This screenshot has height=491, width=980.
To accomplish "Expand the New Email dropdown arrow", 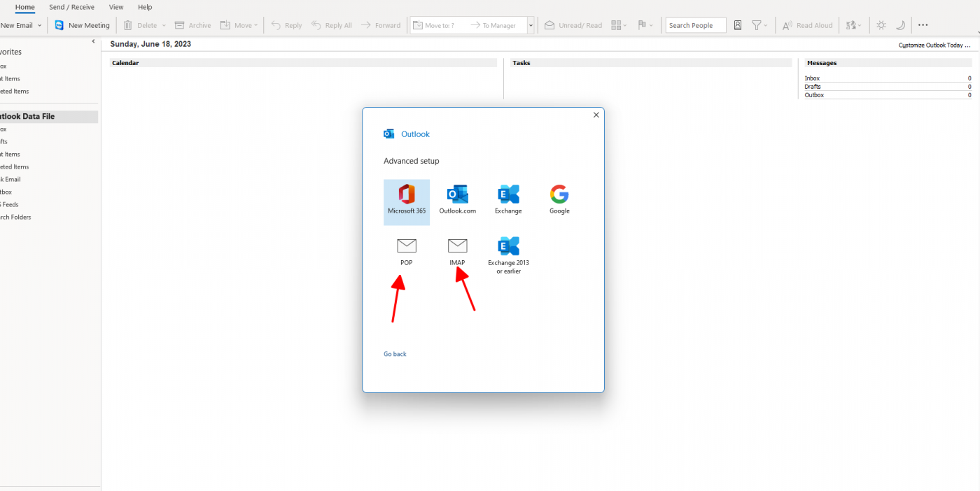I will 39,25.
